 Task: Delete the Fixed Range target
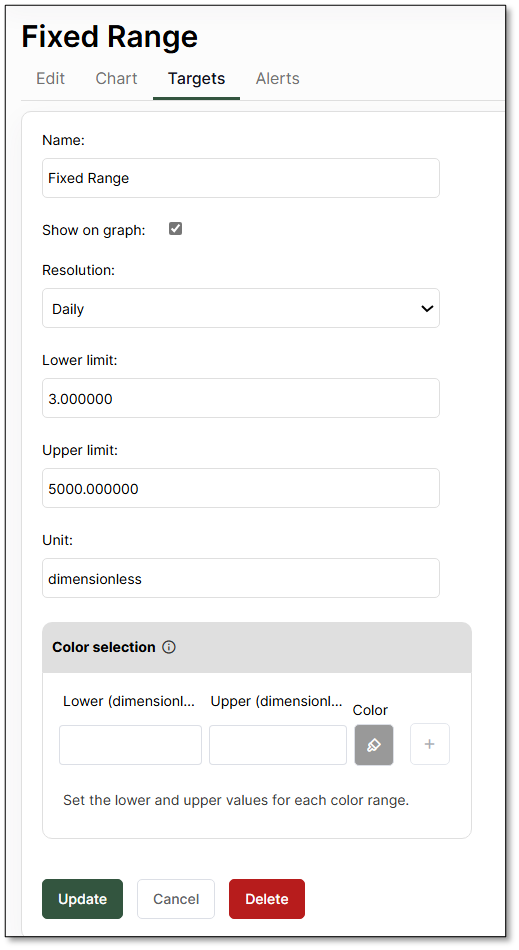(266, 899)
